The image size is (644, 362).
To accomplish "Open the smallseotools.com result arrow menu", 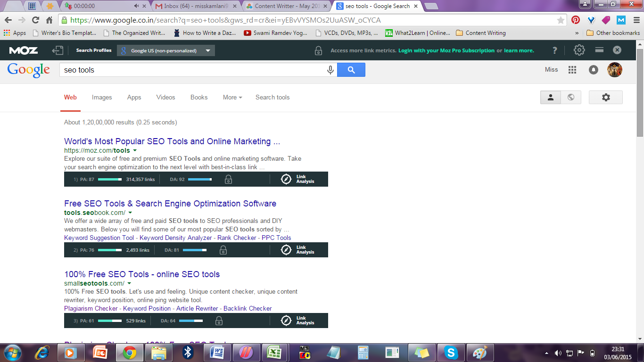I will pyautogui.click(x=129, y=284).
